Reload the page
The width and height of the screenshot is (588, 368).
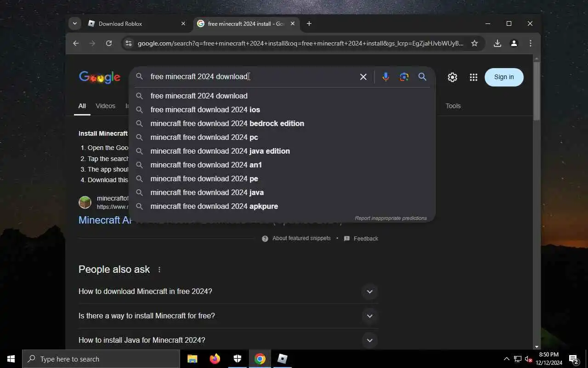(x=109, y=43)
